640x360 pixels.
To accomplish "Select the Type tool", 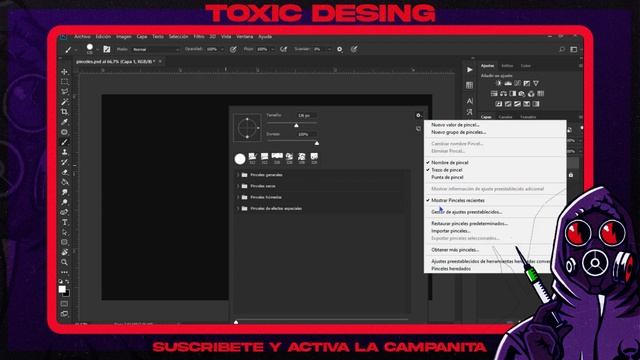I will coord(64,222).
